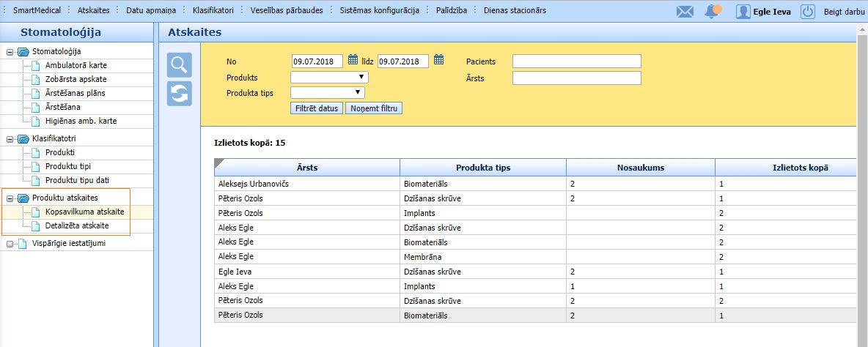This screenshot has width=868, height=347.
Task: Collapse the Stomatoloģija tree folder
Action: point(10,52)
